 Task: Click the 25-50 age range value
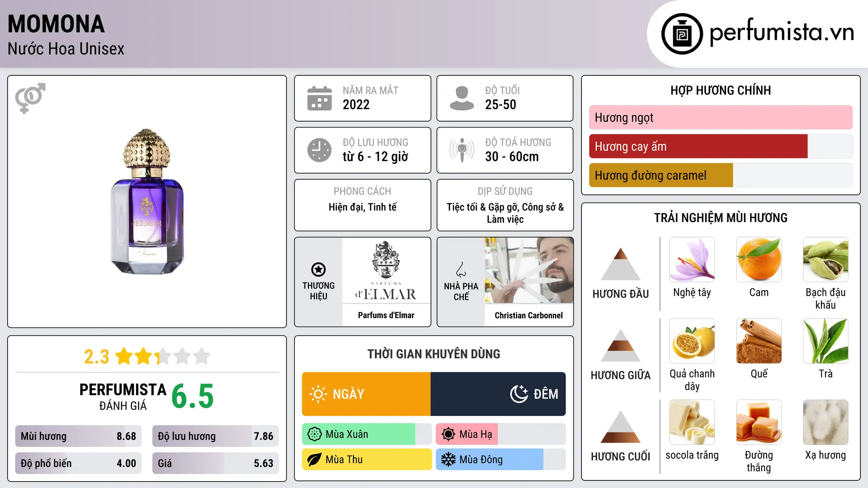[501, 105]
